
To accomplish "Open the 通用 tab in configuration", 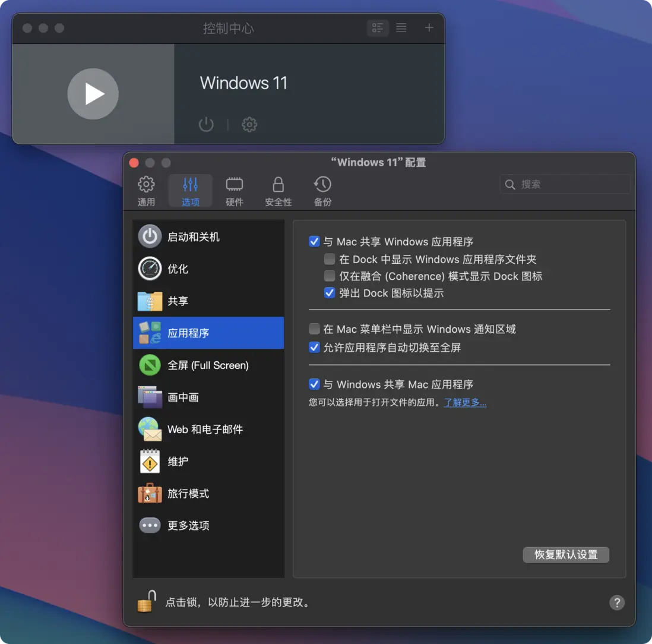I will (x=146, y=191).
